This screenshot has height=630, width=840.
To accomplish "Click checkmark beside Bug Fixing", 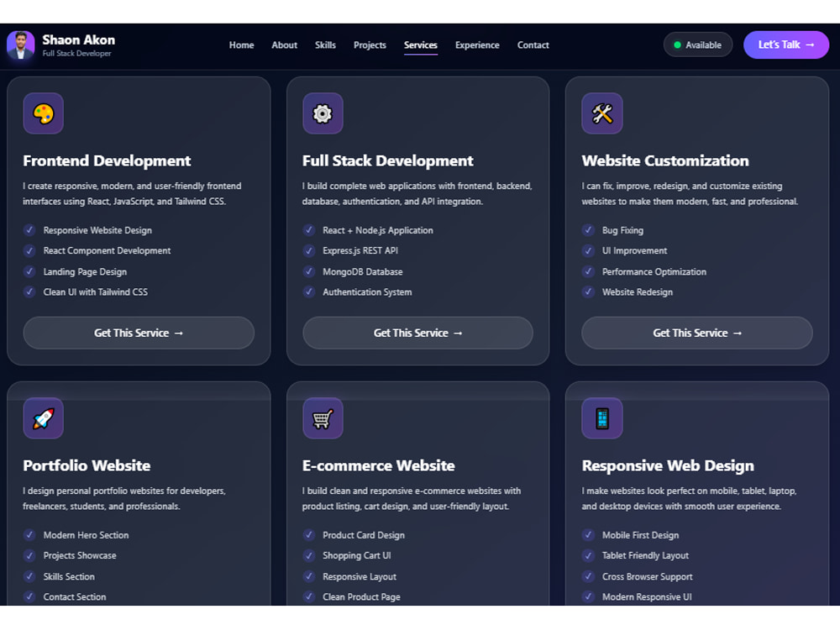I will click(588, 230).
